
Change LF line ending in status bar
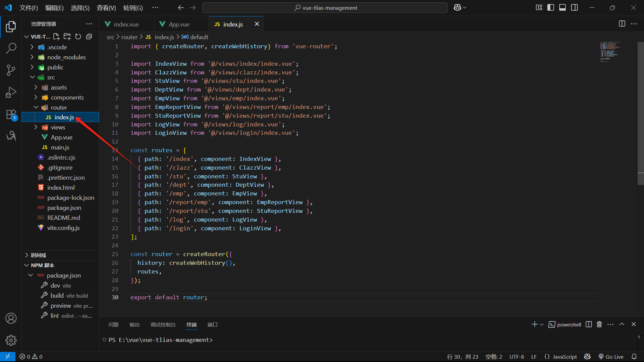coord(534,357)
